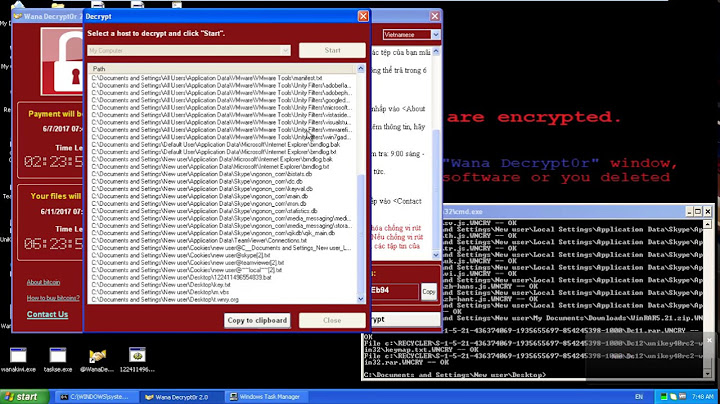
Task: Select the Desktop\t.wnry.org path row
Action: click(x=165, y=299)
